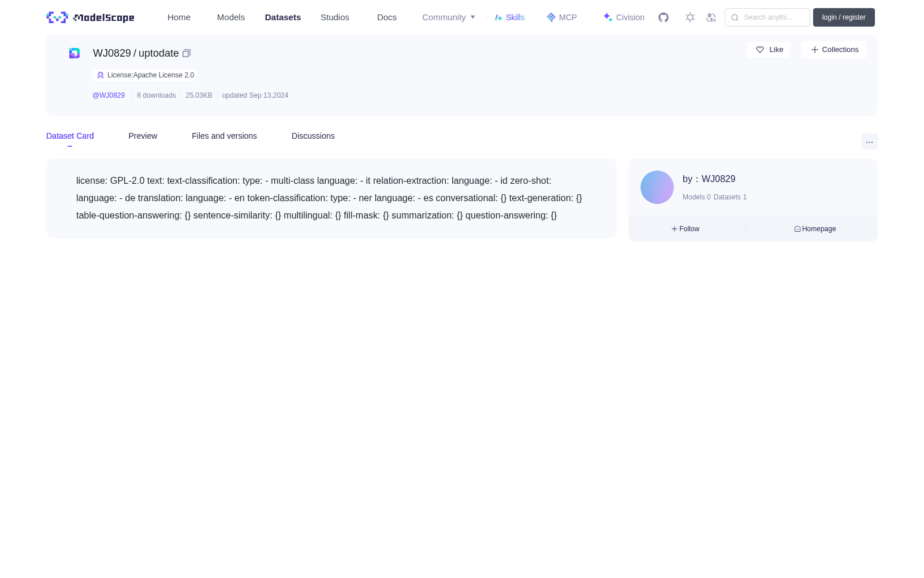Open the GitHub icon link
This screenshot has height=578, width=924.
point(664,17)
